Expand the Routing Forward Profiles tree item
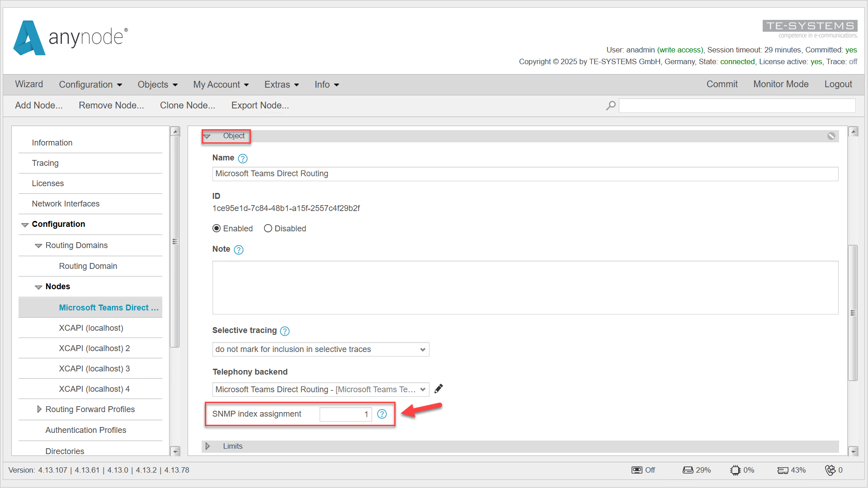 point(39,409)
